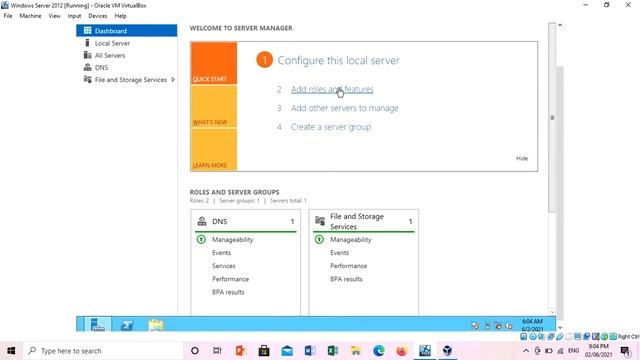The height and width of the screenshot is (360, 640).
Task: Open Mail app from the taskbar
Action: [x=287, y=351]
